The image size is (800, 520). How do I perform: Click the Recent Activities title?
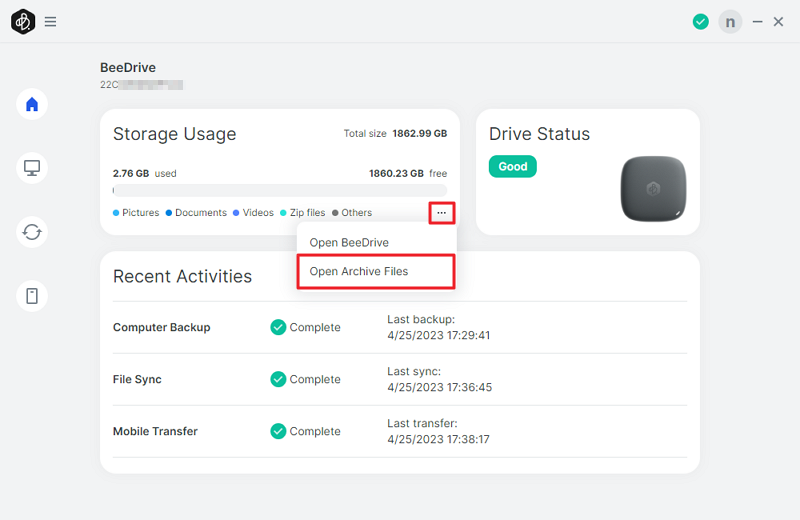tap(182, 276)
